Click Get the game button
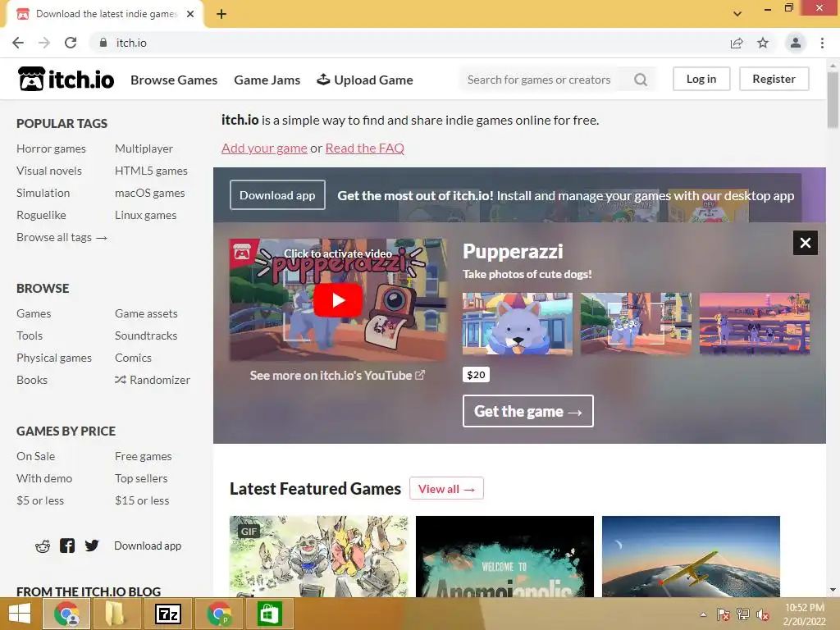The image size is (840, 630). [x=527, y=411]
